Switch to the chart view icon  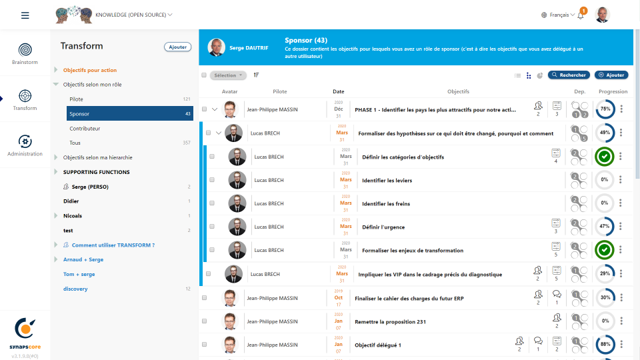click(x=540, y=76)
